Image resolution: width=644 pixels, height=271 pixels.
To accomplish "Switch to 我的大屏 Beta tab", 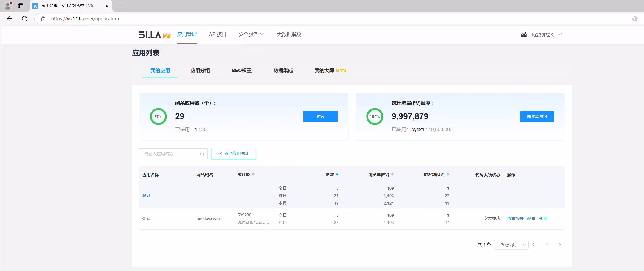I will [x=331, y=71].
